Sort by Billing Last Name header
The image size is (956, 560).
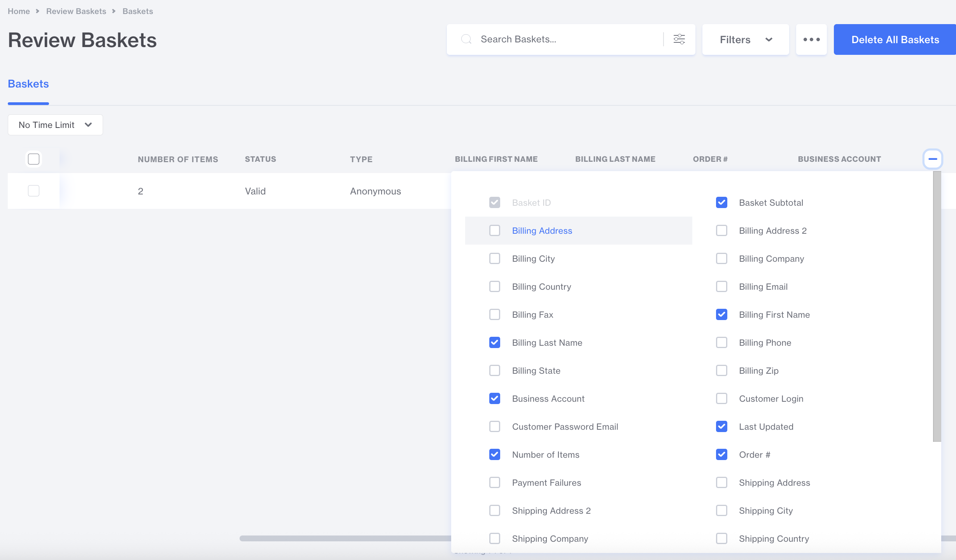click(x=615, y=159)
